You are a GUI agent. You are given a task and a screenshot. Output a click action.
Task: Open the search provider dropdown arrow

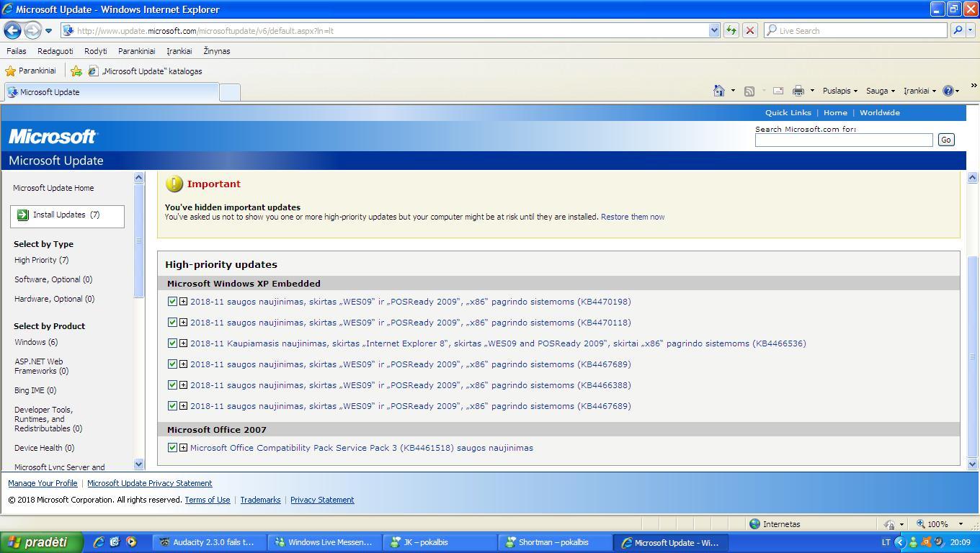pos(971,30)
